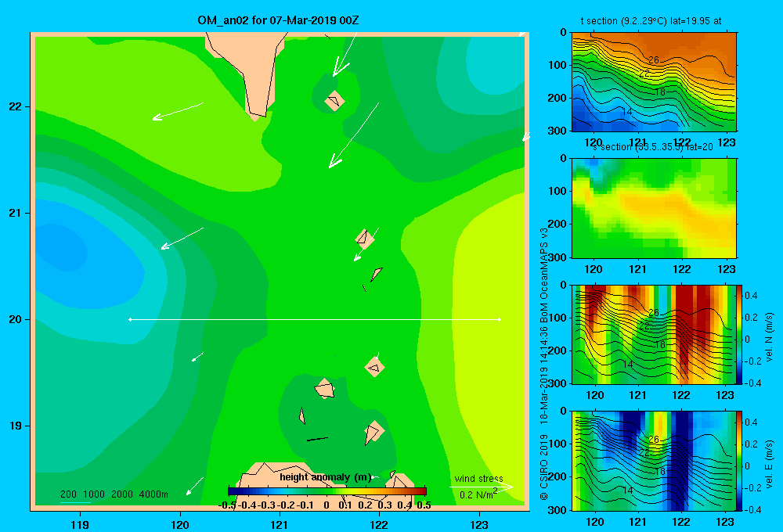Image resolution: width=783 pixels, height=532 pixels.
Task: Click the 26 contour label in t section
Action: pyautogui.click(x=654, y=60)
